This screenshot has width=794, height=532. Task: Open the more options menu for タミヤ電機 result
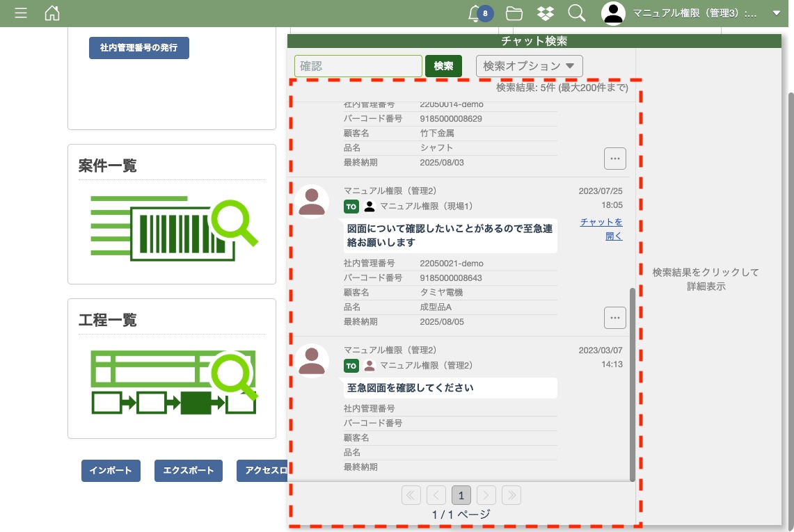614,317
